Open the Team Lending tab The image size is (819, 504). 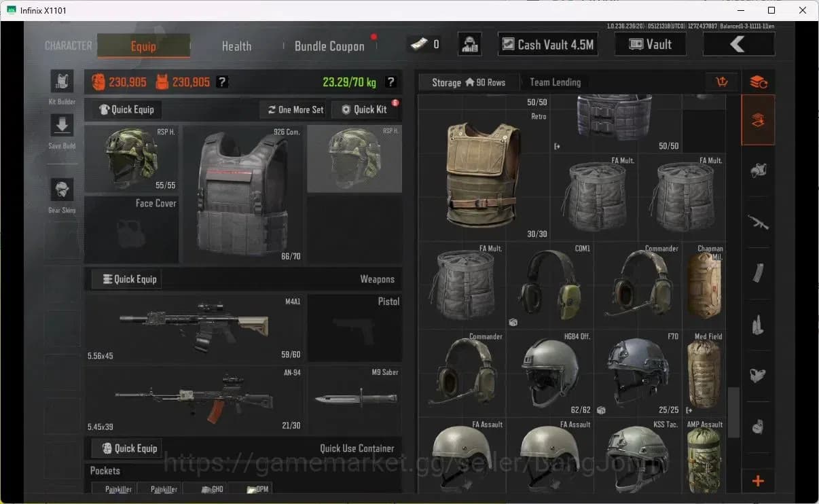pyautogui.click(x=555, y=82)
